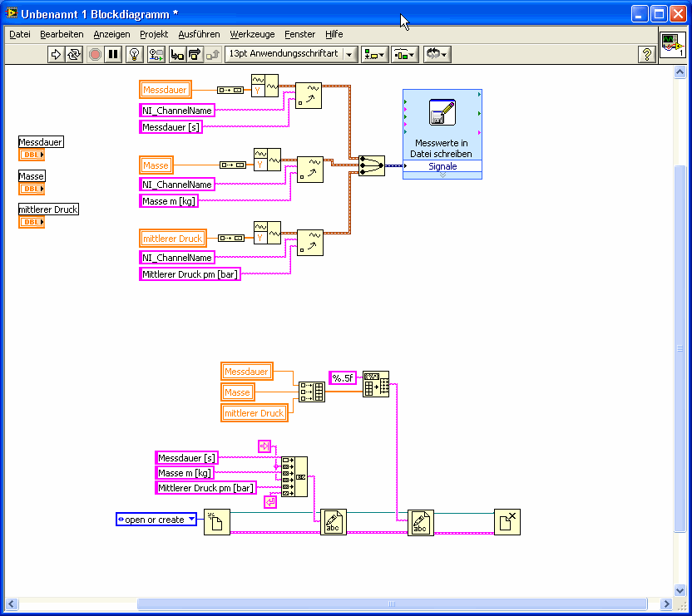
Task: Click the Signale input terminal
Action: [442, 166]
